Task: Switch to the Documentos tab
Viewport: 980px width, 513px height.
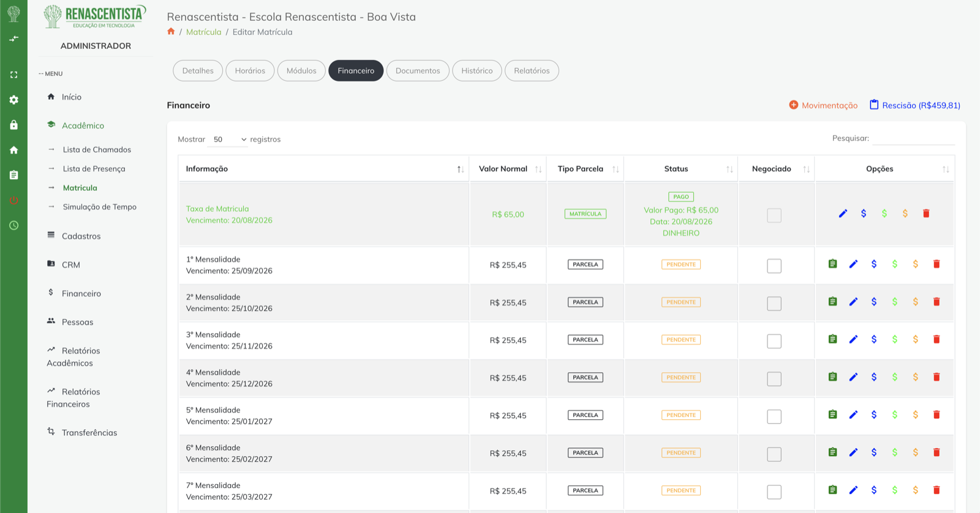Action: click(x=418, y=70)
